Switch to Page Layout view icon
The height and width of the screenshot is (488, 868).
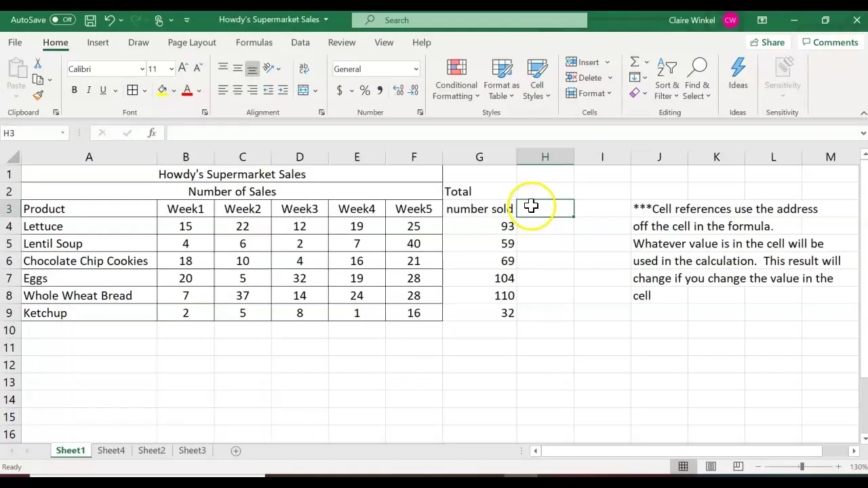coord(711,466)
